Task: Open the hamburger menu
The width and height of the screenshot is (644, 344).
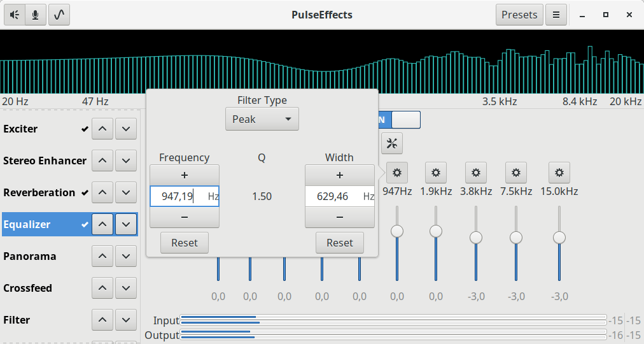Action: tap(556, 15)
